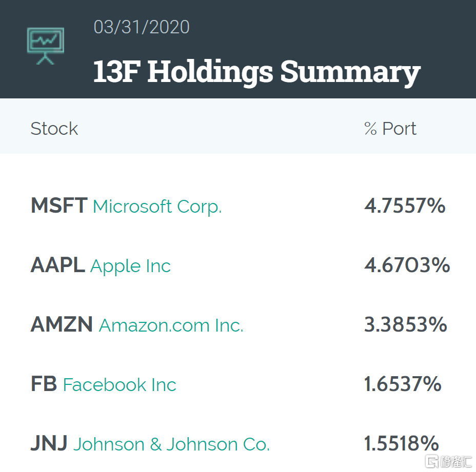Click Facebook's 1.6537% portfolio value
This screenshot has height=472, width=476.
tap(403, 384)
